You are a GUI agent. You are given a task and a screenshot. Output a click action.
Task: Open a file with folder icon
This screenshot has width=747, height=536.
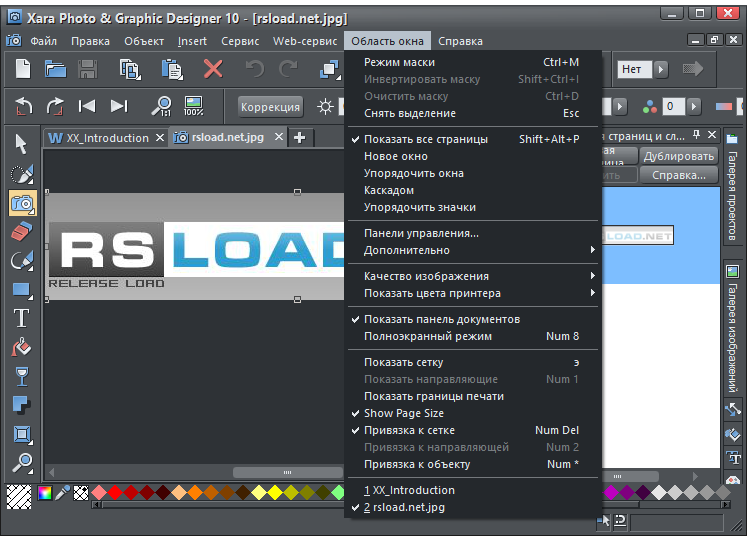(55, 69)
